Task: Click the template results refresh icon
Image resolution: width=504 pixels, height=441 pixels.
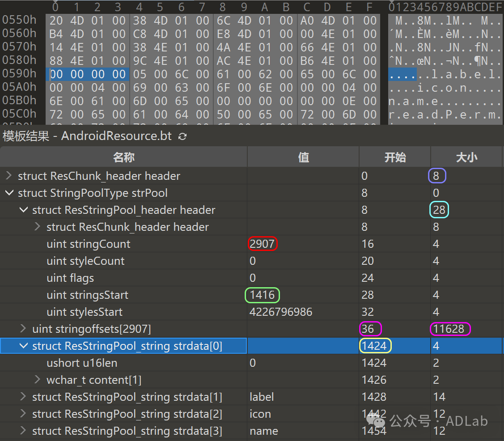Action: 182,136
